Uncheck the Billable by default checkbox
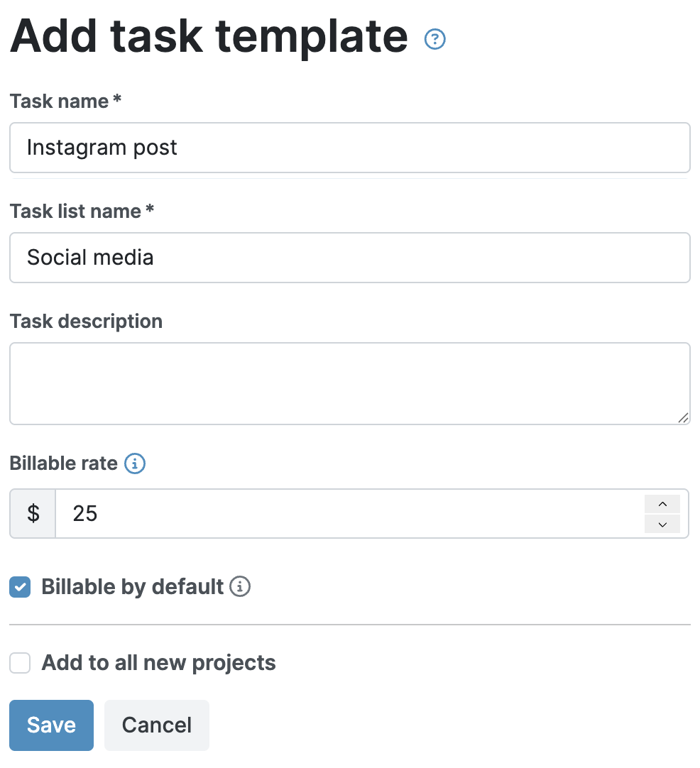The width and height of the screenshot is (700, 768). 20,587
